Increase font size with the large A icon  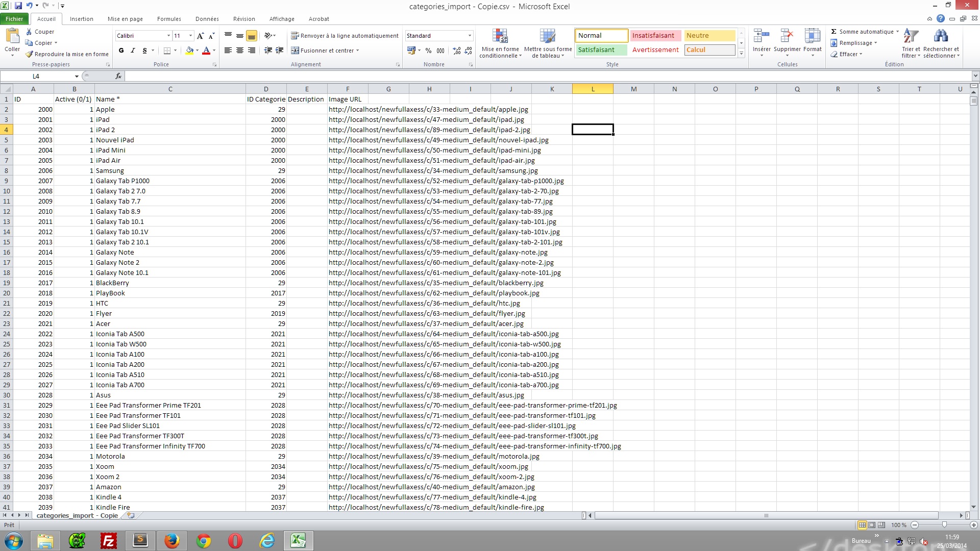(x=200, y=36)
